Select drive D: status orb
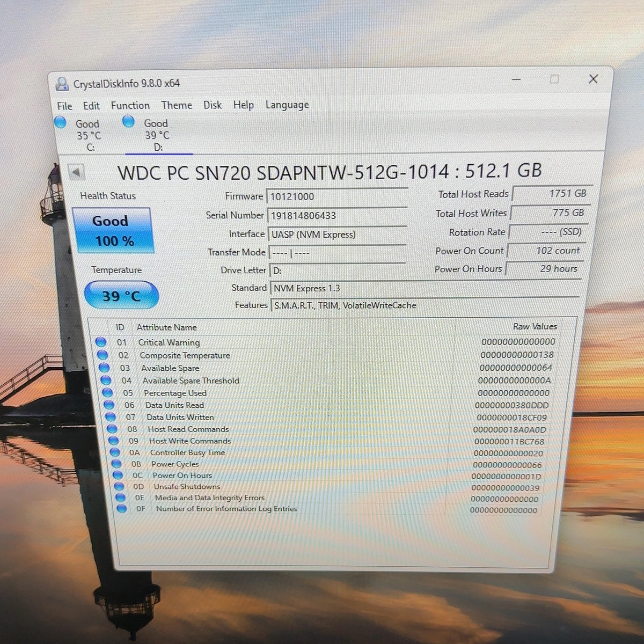The height and width of the screenshot is (644, 644). [x=128, y=122]
